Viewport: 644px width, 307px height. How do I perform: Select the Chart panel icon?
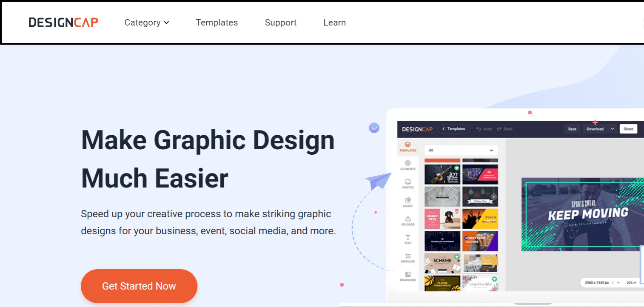tap(407, 201)
